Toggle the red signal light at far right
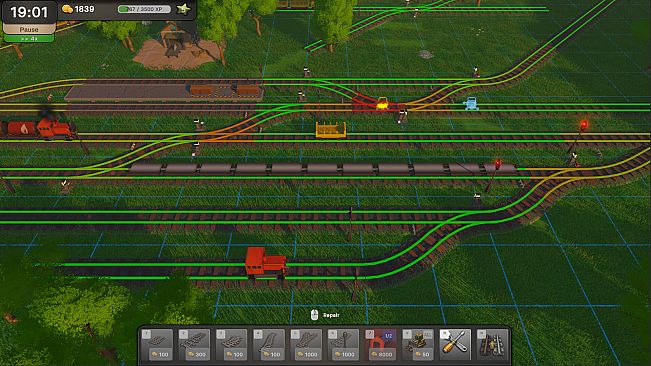 tap(584, 124)
